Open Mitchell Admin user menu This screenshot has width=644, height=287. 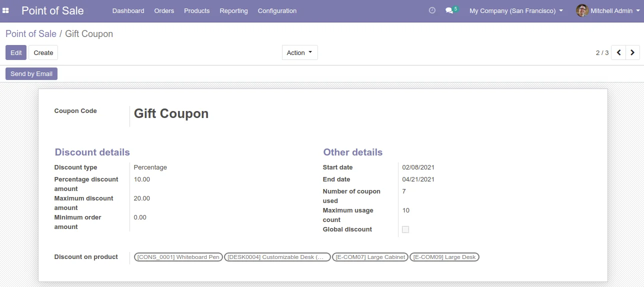point(607,10)
